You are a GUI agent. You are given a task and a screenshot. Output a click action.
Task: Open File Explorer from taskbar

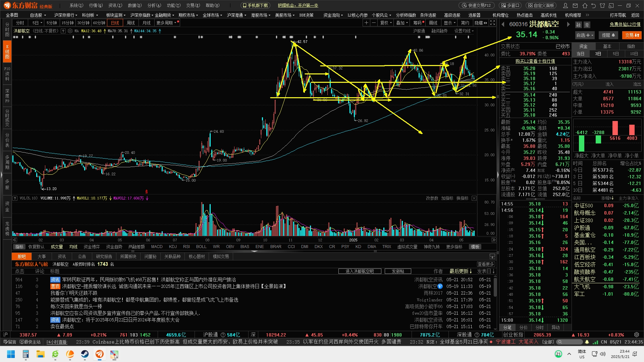point(41,354)
